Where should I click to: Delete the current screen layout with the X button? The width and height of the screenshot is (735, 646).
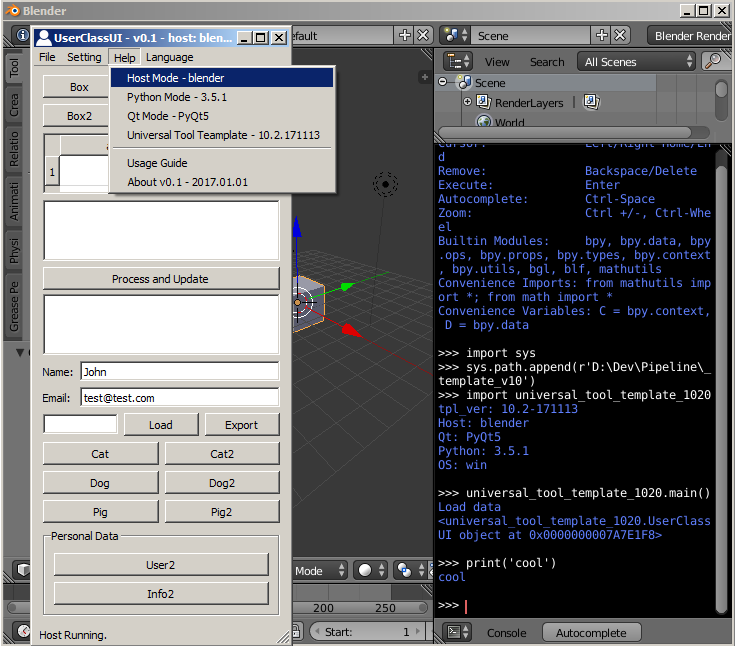pyautogui.click(x=423, y=35)
